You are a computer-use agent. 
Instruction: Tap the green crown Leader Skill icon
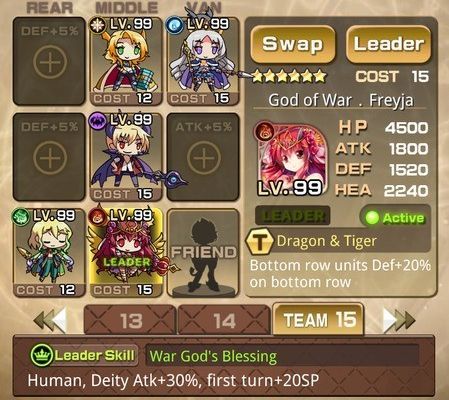41,355
